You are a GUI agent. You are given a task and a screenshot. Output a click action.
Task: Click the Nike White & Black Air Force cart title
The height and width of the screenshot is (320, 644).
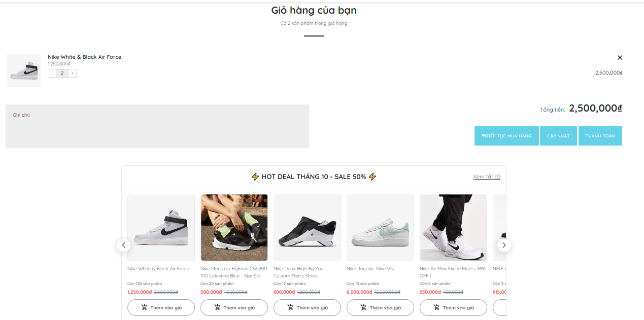coord(84,57)
